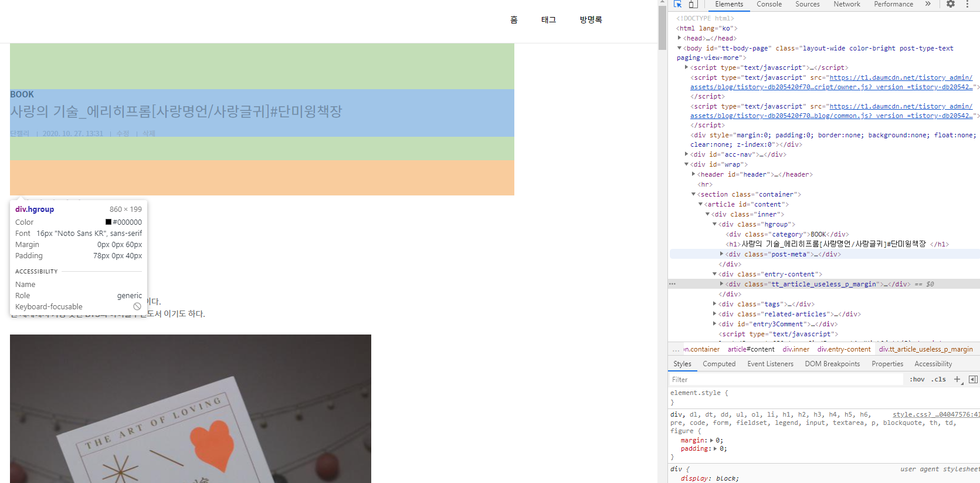This screenshot has width=980, height=483.
Task: Collapse the div inner node
Action: (x=708, y=214)
